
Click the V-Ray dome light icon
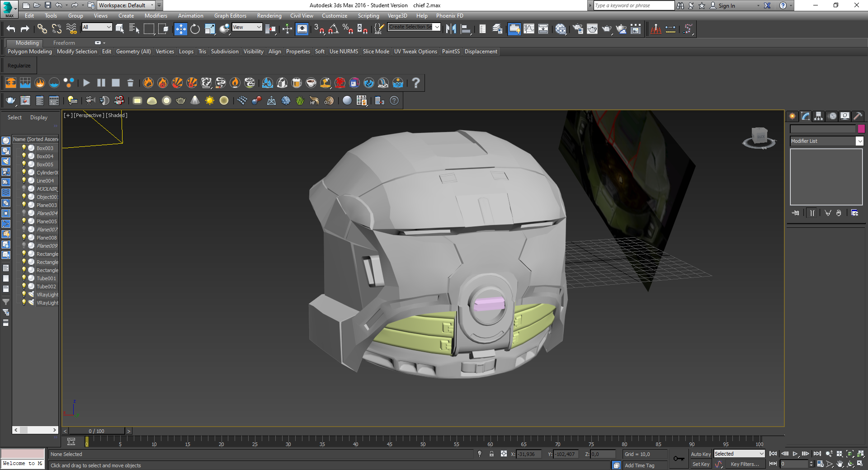[x=152, y=101]
